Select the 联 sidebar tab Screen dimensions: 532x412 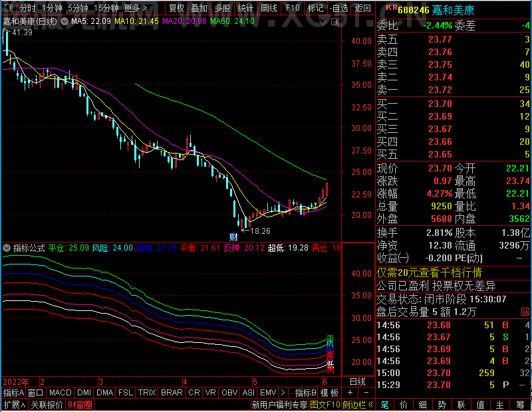click(x=461, y=405)
